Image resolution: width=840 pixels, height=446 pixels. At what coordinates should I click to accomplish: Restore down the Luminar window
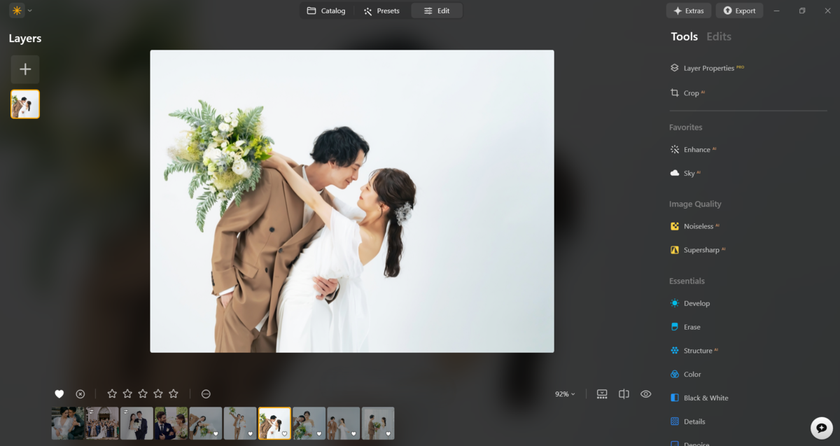tap(802, 11)
